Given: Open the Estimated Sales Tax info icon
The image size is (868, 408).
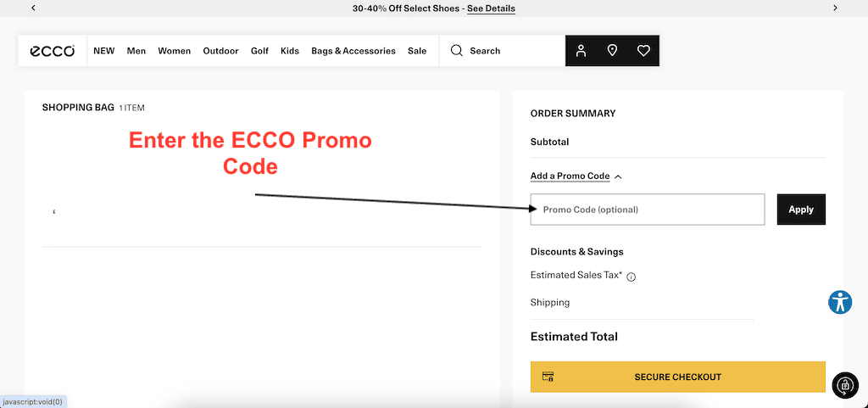Looking at the screenshot, I should 631,277.
